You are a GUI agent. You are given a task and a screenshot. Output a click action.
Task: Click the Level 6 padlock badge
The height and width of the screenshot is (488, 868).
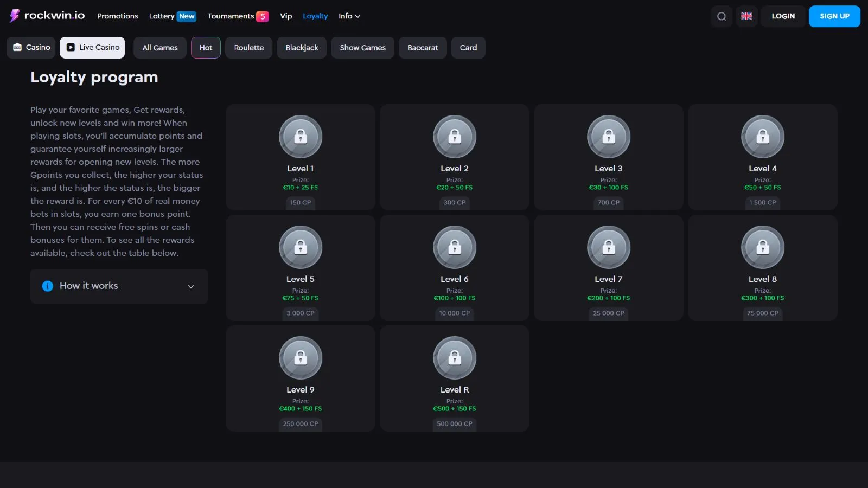(454, 247)
